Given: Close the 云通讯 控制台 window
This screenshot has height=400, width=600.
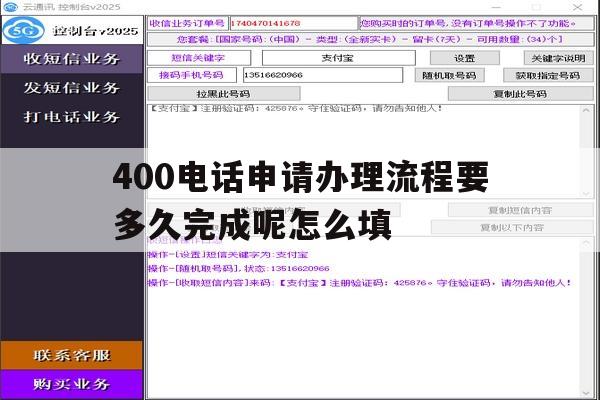Looking at the screenshot, I should click(x=577, y=7).
